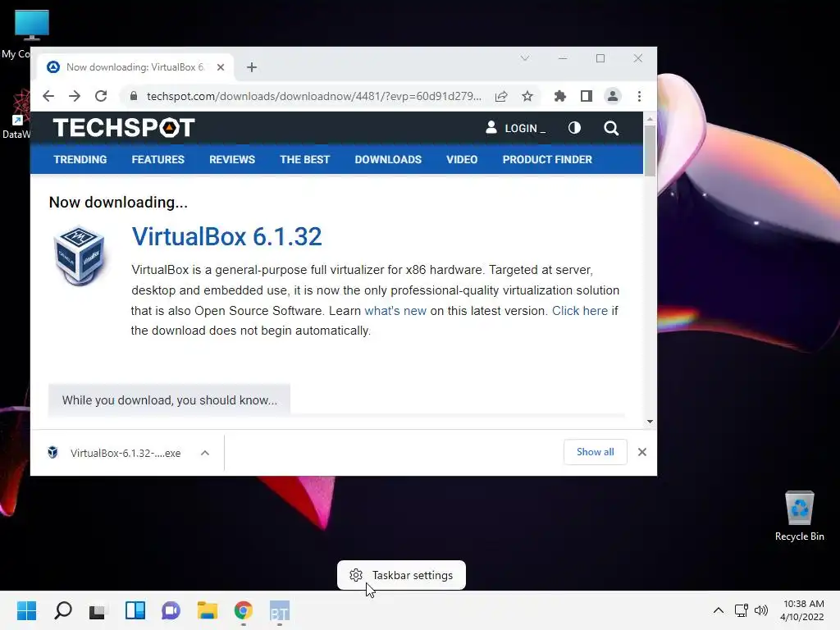Open Chrome tab search chevron
This screenshot has width=840, height=630.
point(525,58)
